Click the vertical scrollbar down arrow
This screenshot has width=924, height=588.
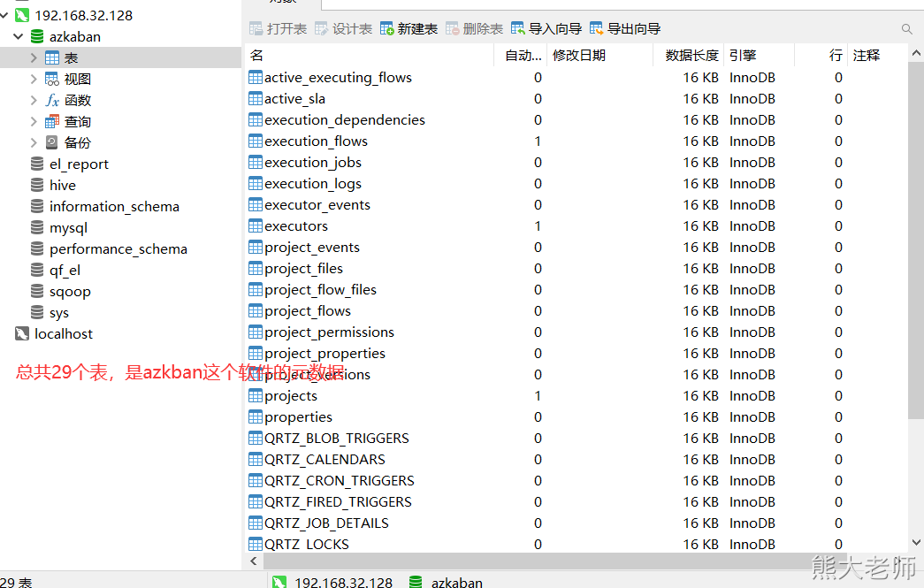(916, 543)
